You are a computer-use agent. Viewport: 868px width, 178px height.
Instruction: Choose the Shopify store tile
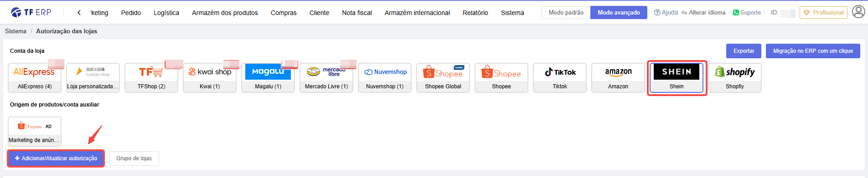click(x=735, y=78)
